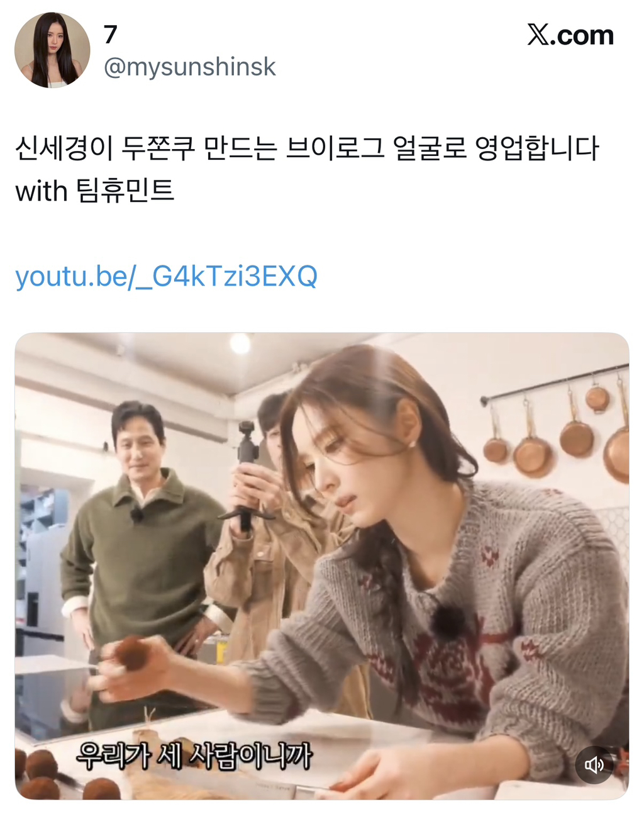
Task: Play the embedded kitchen video
Action: click(322, 566)
